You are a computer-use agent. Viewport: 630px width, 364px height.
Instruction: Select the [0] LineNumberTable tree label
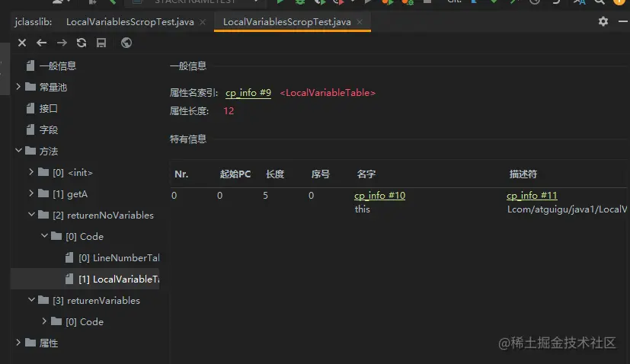[119, 258]
